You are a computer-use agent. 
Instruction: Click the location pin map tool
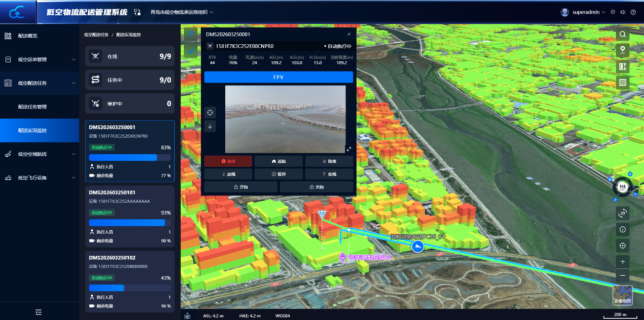[623, 51]
